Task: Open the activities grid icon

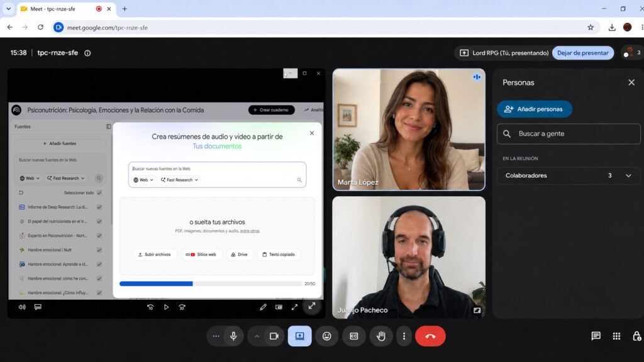Action: (x=616, y=336)
